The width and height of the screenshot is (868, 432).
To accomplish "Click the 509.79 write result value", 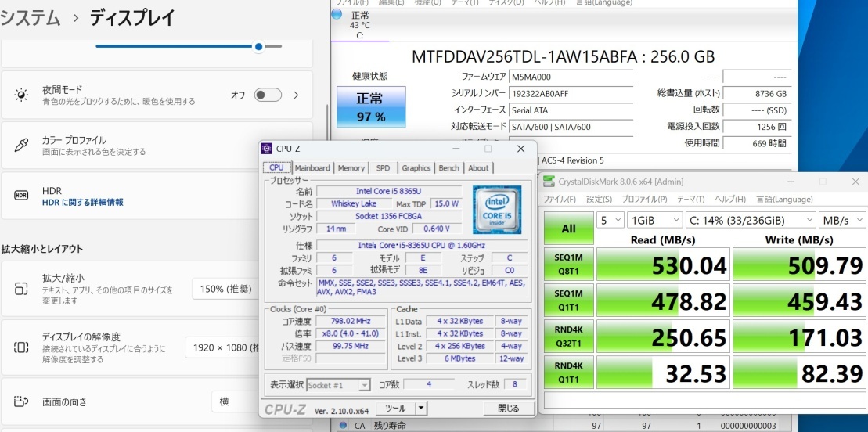I will tap(799, 265).
